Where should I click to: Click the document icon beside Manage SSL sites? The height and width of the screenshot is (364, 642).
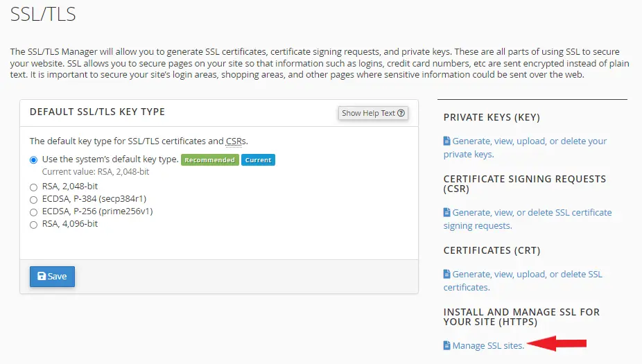click(447, 345)
